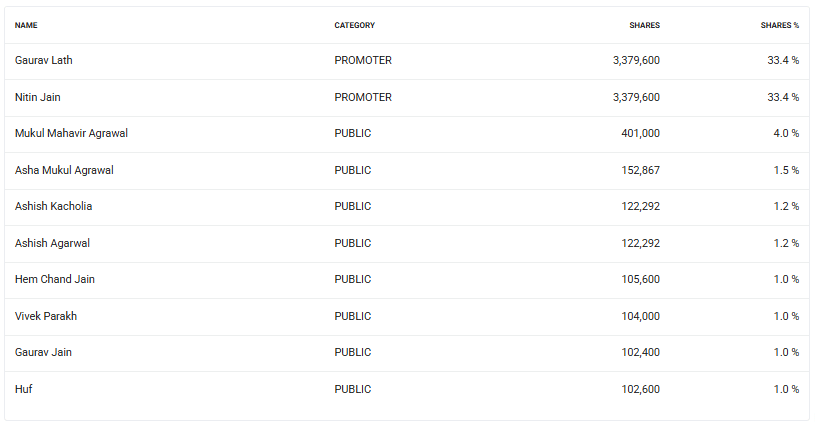Sort by the CATEGORY column header
Viewport: 815px width, 425px height.
pyautogui.click(x=354, y=25)
